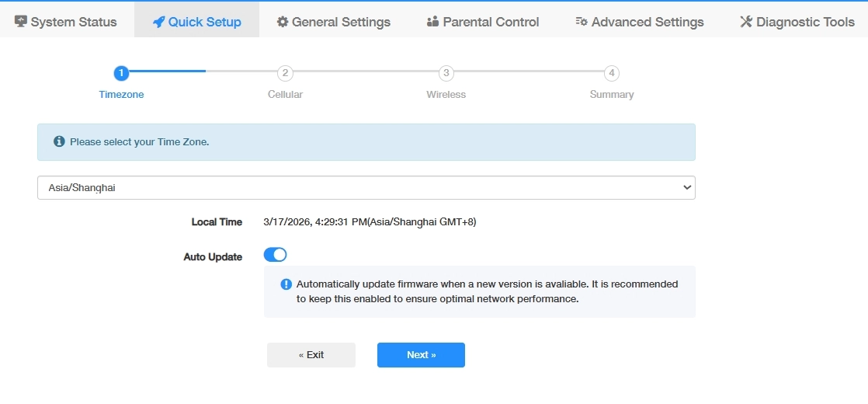This screenshot has width=868, height=404.
Task: Click the info icon in timezone notice
Action: tap(59, 142)
